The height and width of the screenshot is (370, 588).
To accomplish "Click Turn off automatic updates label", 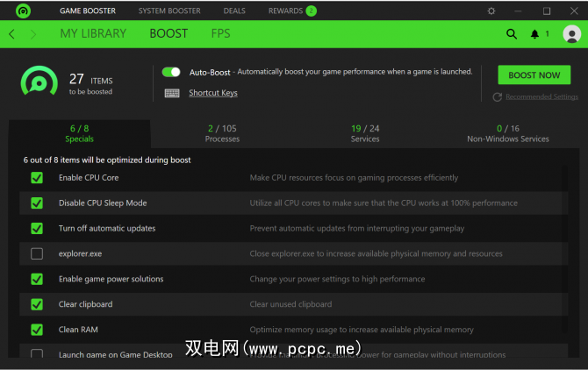I will [x=107, y=228].
